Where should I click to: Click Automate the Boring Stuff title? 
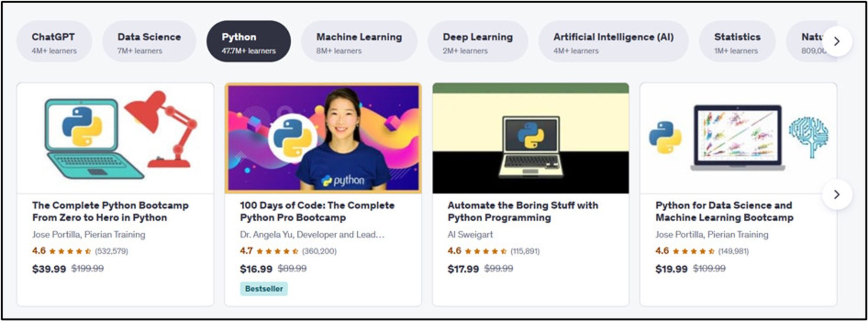point(523,211)
